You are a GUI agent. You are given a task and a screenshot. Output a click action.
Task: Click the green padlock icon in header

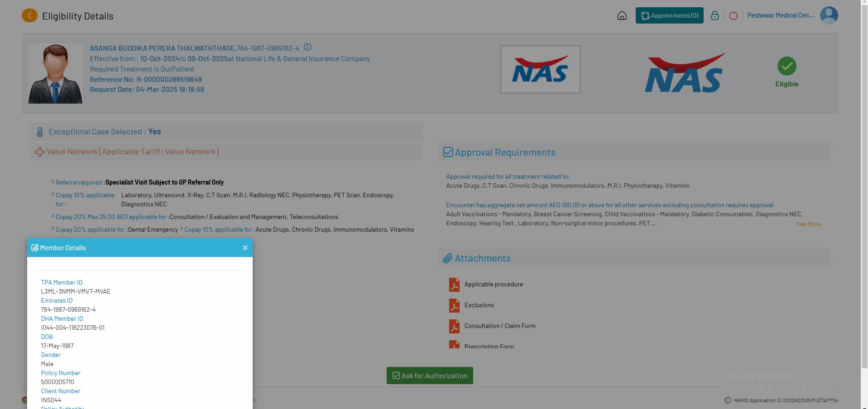click(x=715, y=16)
